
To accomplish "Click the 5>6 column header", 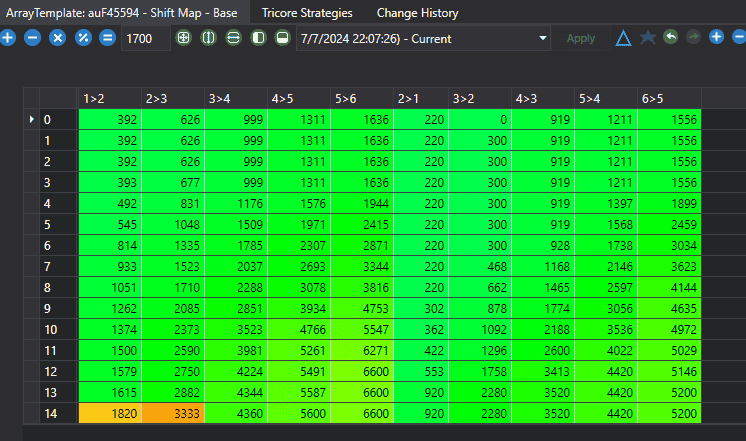I will coord(362,98).
